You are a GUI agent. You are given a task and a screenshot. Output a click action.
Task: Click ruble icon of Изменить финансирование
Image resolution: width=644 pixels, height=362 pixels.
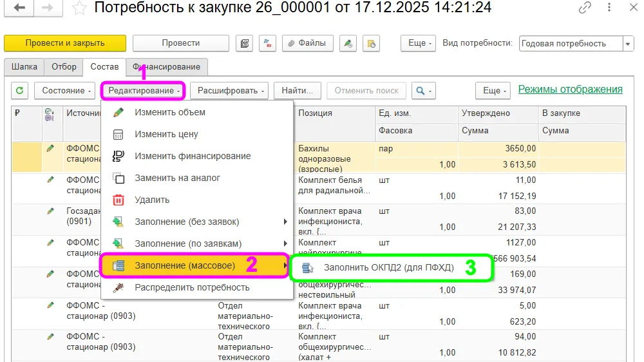coord(118,156)
